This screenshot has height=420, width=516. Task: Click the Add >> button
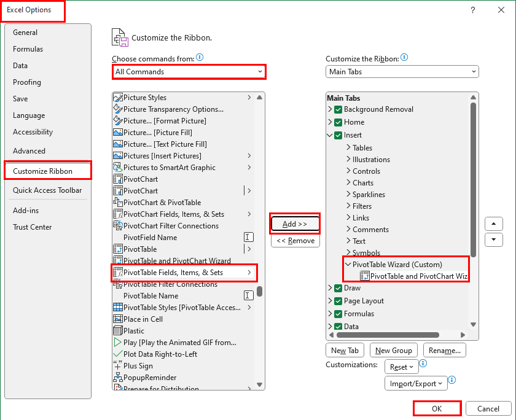click(x=295, y=224)
